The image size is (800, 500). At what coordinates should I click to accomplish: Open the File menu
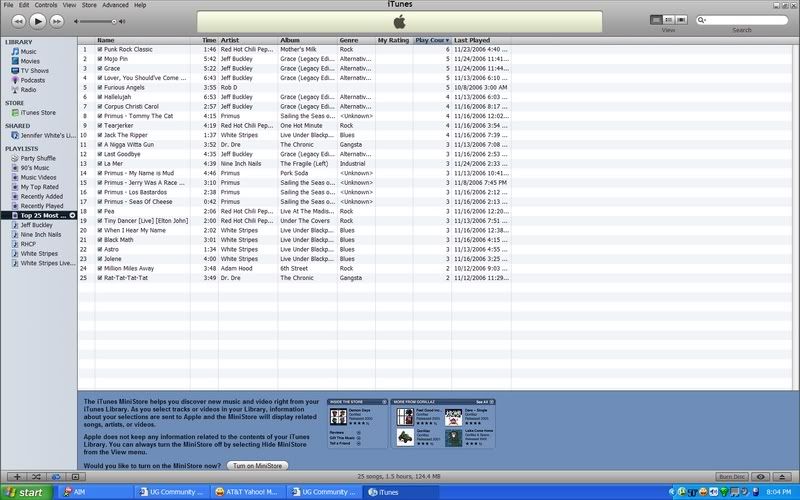9,5
